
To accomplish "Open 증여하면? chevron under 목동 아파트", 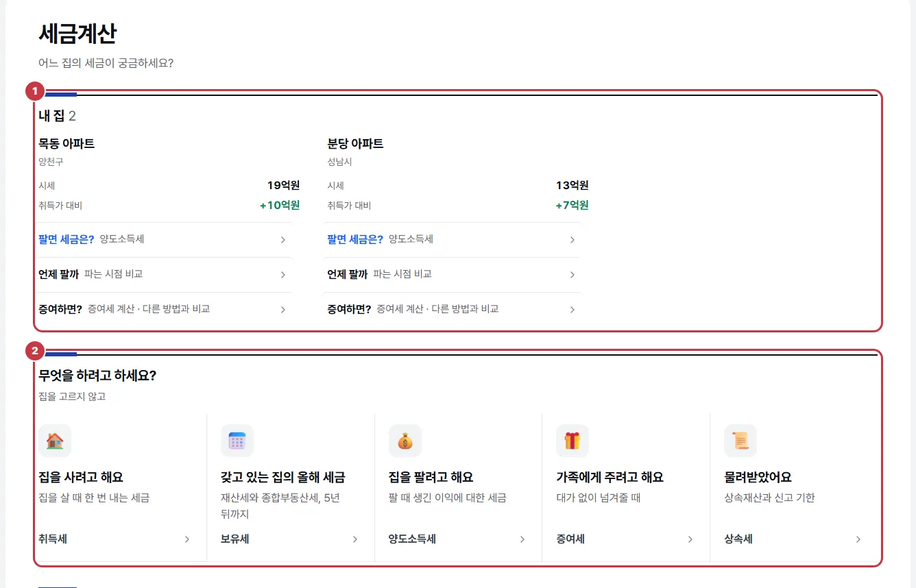I will coord(283,310).
